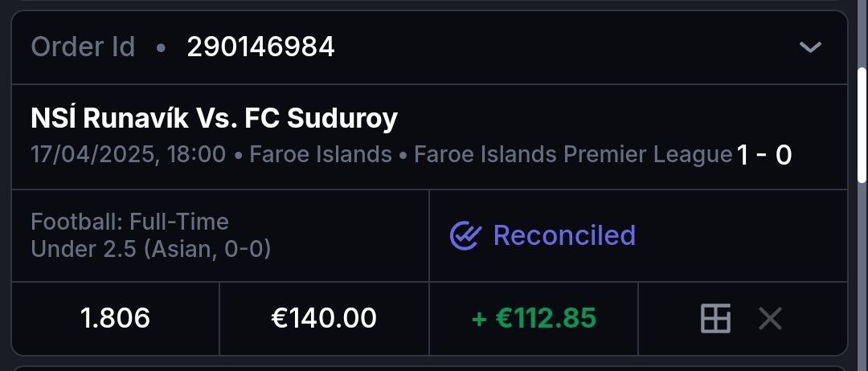Select the 1.806 odds cell
868x371 pixels.
115,318
